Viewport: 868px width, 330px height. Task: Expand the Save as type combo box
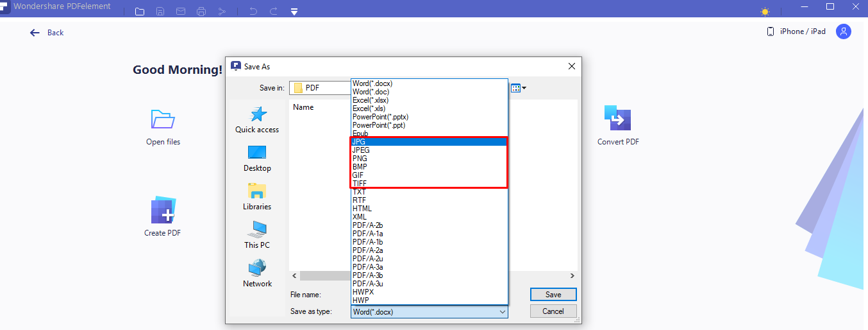tap(430, 312)
